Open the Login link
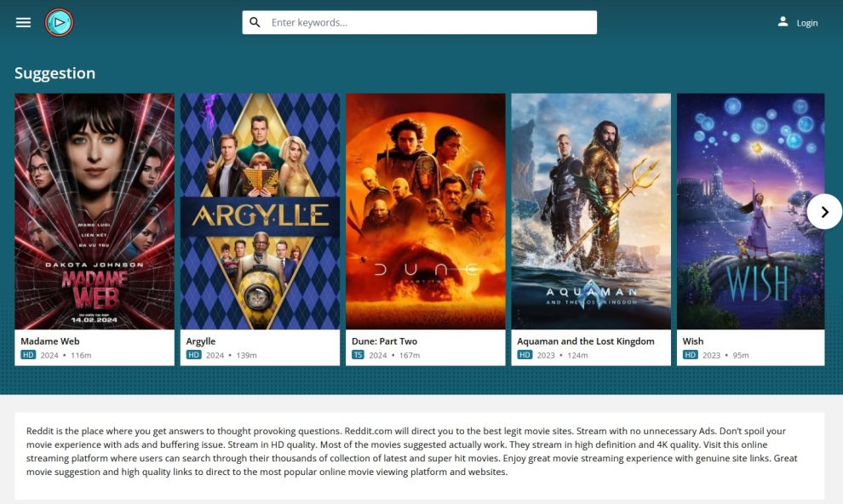843x504 pixels. 807,23
